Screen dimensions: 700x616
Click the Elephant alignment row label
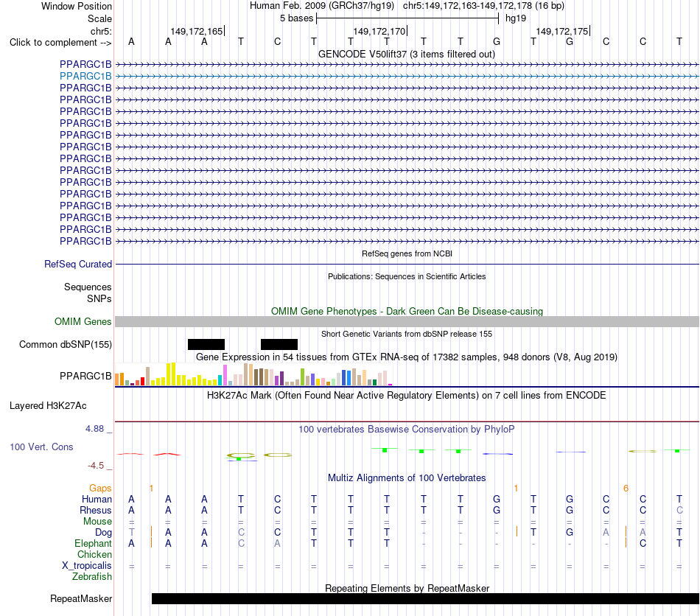pos(93,544)
